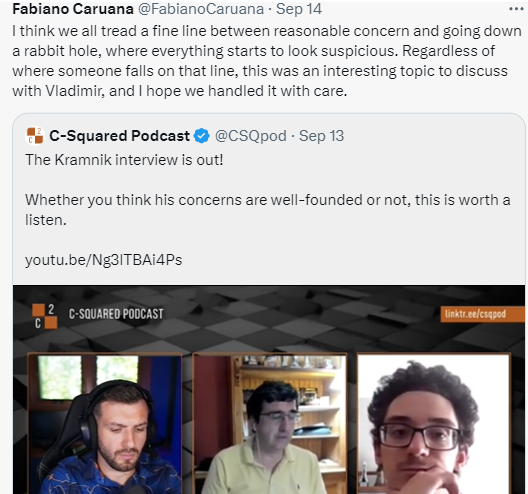
Task: Click the right video panel with white background
Action: click(434, 423)
